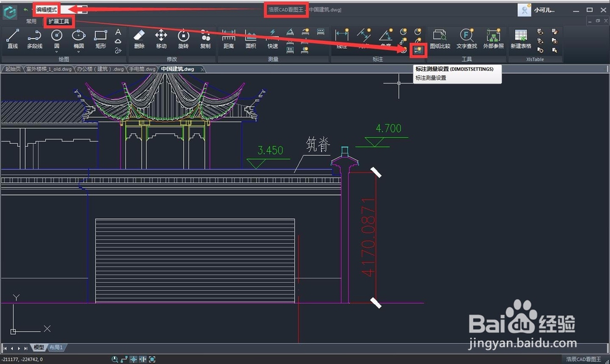Select the 椭圆 ellipse tool
610x364 pixels.
coord(79,38)
